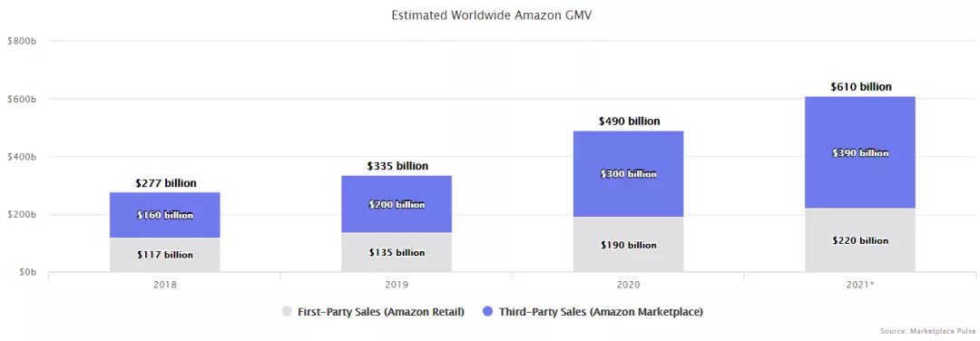The image size is (980, 341).
Task: Click the chart title Estimated Worldwide Amazon GMV
Action: pos(491,15)
